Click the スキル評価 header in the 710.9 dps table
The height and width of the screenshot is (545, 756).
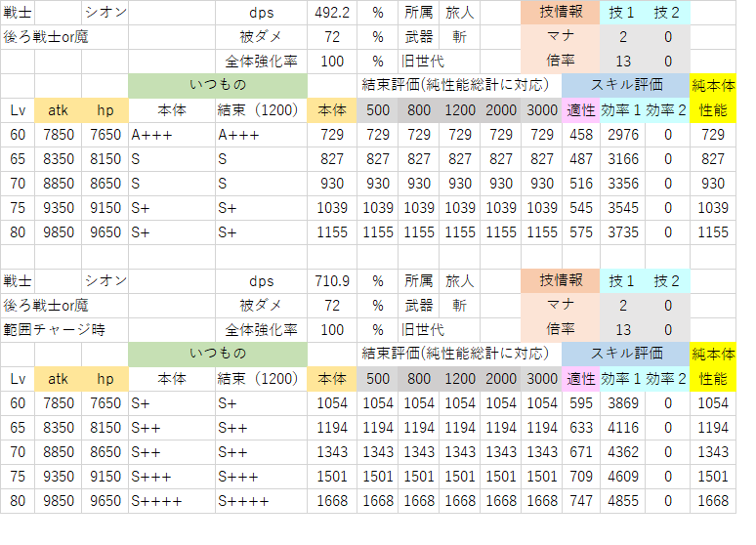[626, 355]
